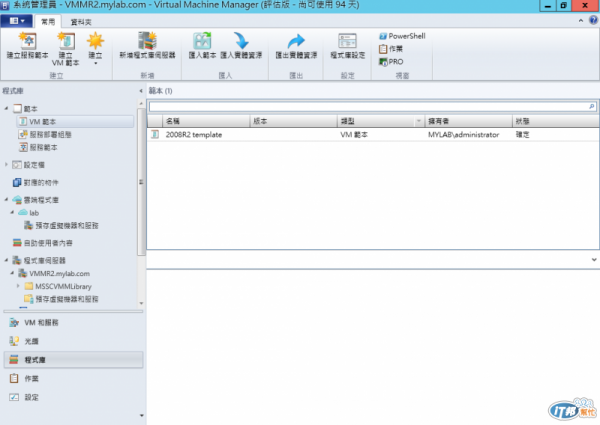This screenshot has height=425, width=600.
Task: Select 對應的物件 in the tree
Action: tap(36, 182)
